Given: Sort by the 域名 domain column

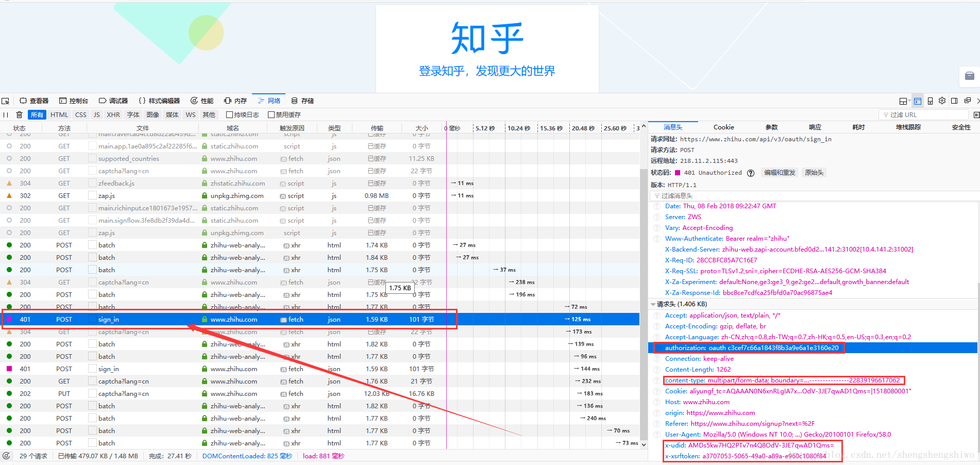Looking at the screenshot, I should click(x=233, y=128).
